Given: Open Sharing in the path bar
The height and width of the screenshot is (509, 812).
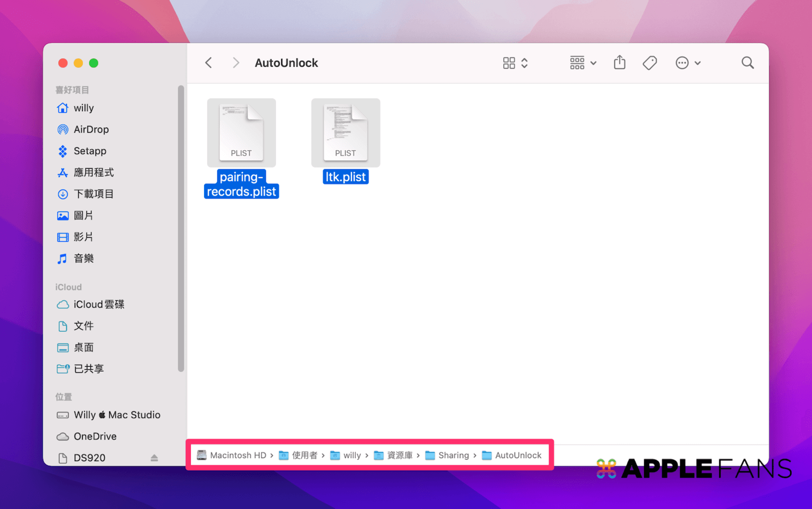Looking at the screenshot, I should pos(453,455).
